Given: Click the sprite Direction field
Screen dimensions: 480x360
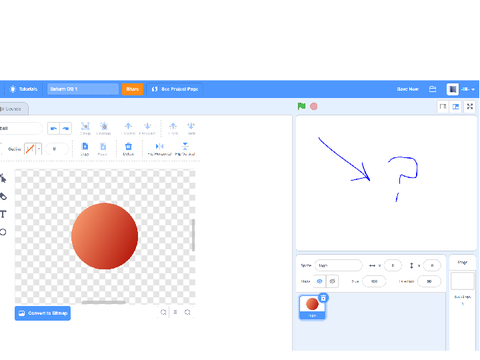Looking at the screenshot, I should pyautogui.click(x=429, y=281).
